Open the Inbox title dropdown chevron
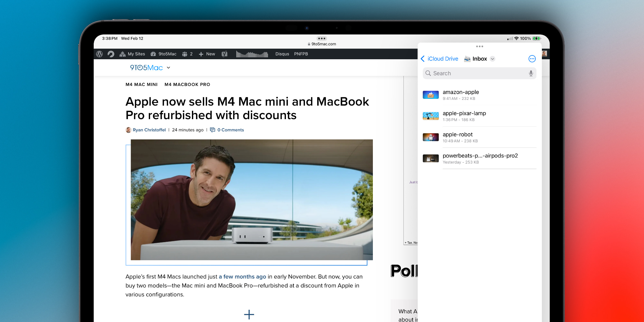Screen dimensions: 644x322 (x=492, y=59)
